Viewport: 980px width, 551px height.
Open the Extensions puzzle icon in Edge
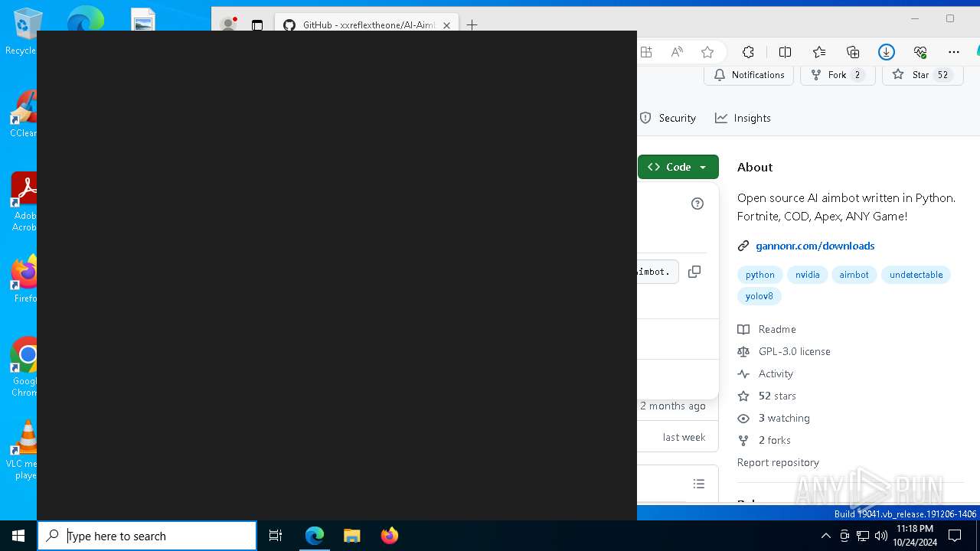tap(748, 52)
